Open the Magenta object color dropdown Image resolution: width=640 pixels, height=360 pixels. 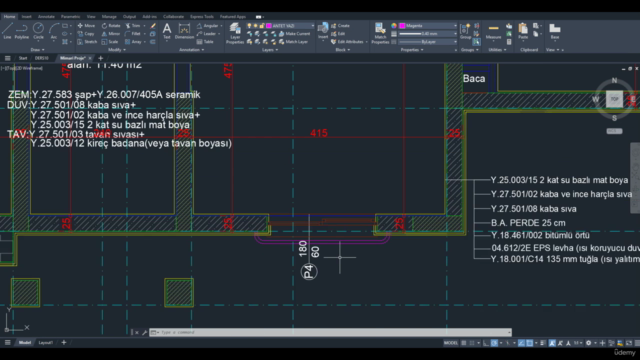coord(428,26)
